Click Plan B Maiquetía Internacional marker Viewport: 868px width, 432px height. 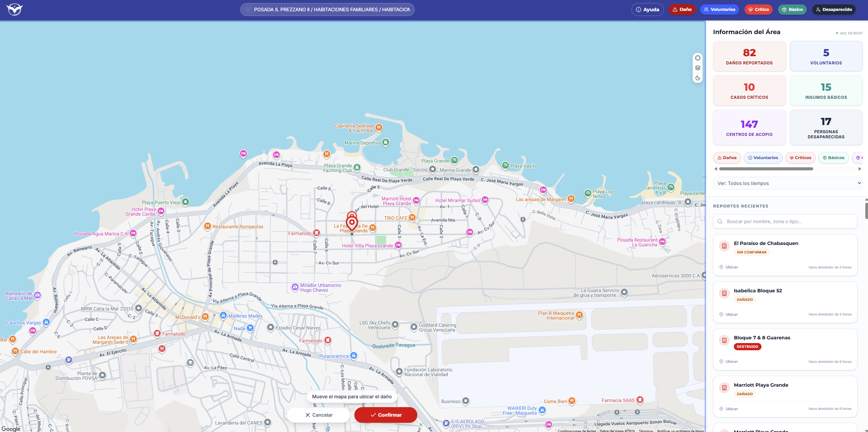[579, 315]
